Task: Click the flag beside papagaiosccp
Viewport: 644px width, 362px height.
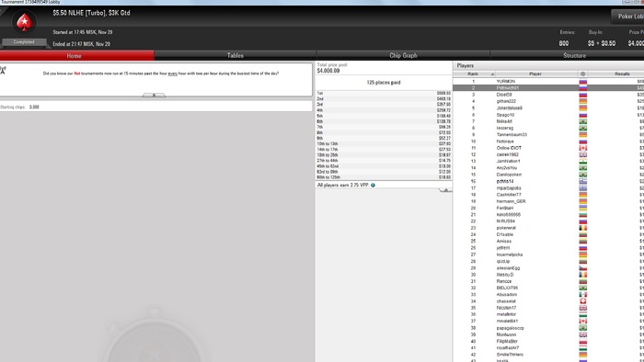Action: pos(582,328)
